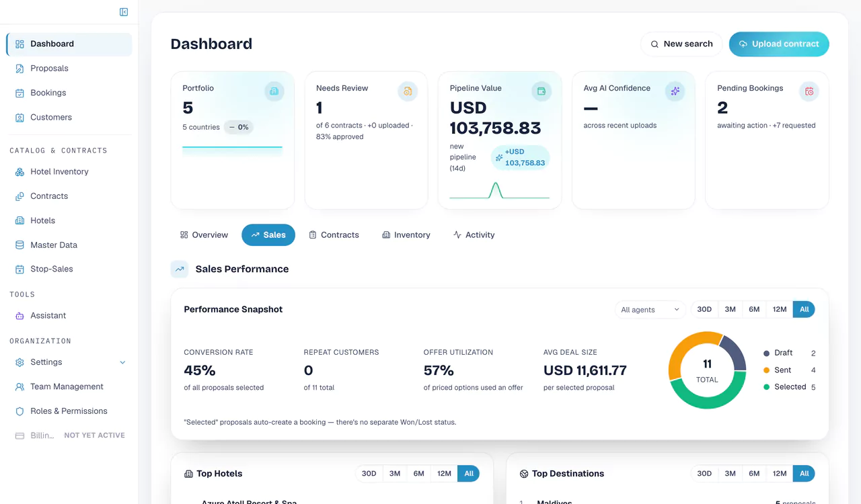Open Proposals in the sidebar
The width and height of the screenshot is (861, 504).
tap(69, 69)
